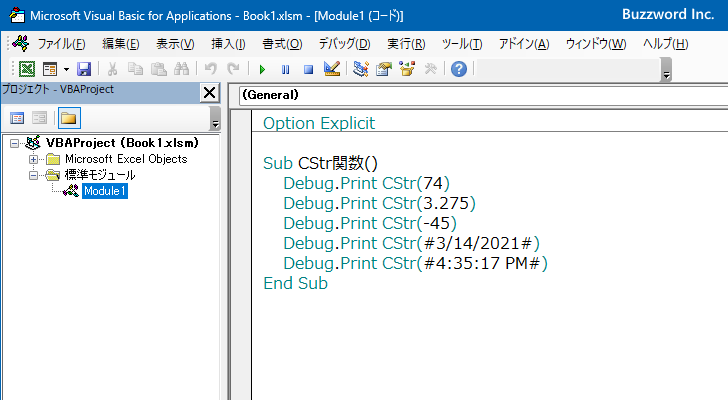728x400 pixels.
Task: Click the Debug.Print CStr(-45) line
Action: (x=370, y=223)
